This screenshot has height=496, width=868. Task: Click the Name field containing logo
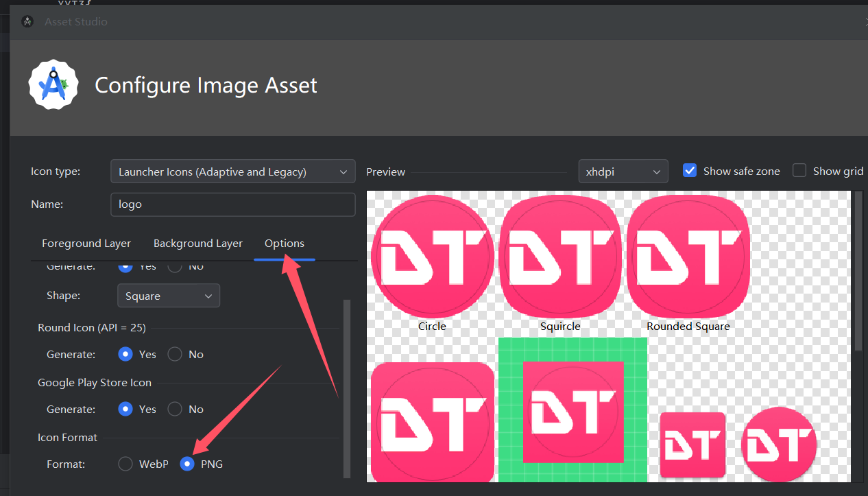coord(232,204)
